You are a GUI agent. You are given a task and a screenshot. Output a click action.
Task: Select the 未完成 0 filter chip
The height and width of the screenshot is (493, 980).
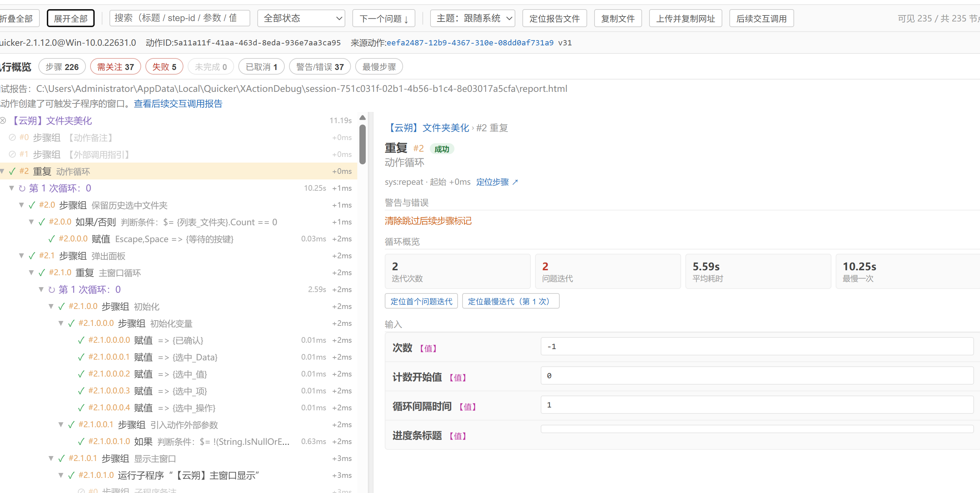[x=211, y=67]
